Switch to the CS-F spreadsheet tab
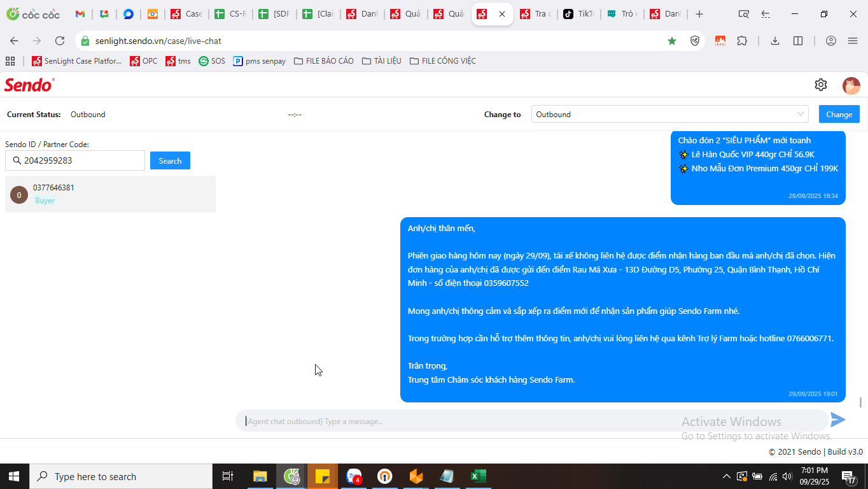Viewport: 868px width, 489px height. [x=230, y=14]
